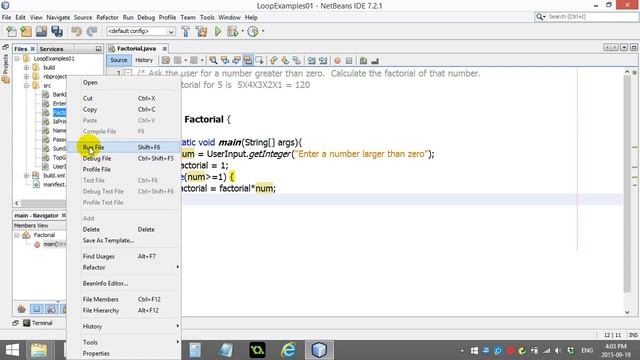
Task: Open the default config dropdown
Action: pos(141,31)
